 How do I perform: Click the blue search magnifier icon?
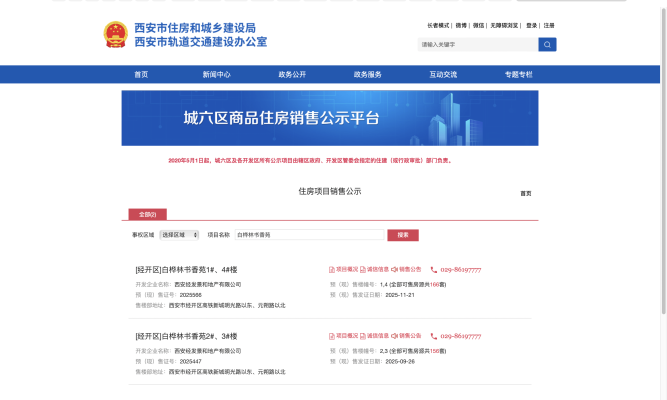coord(547,45)
